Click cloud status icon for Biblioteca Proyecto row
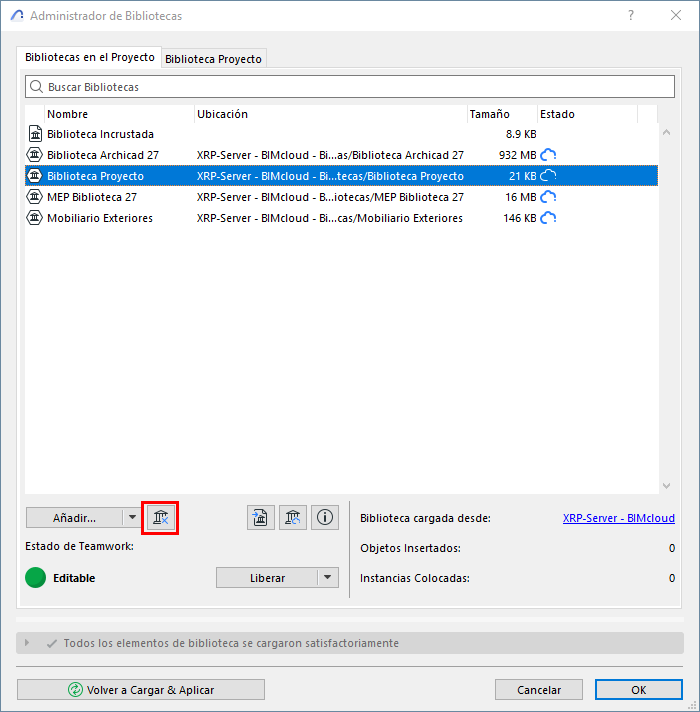The width and height of the screenshot is (700, 712). (x=548, y=176)
